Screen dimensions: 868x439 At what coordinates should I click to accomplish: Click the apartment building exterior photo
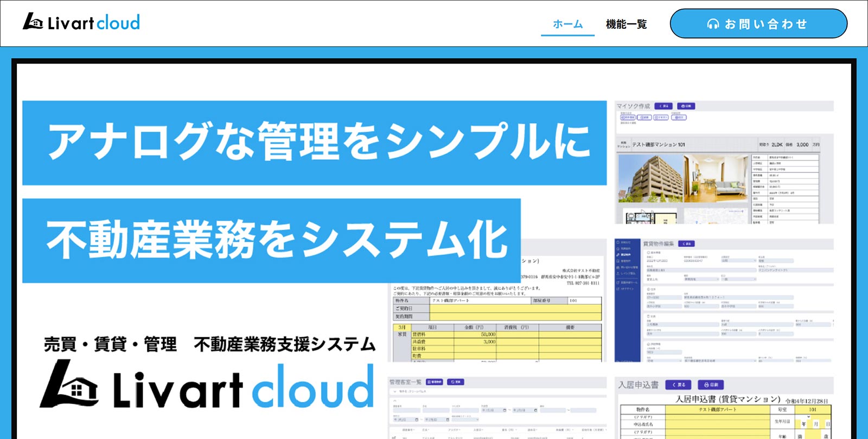click(650, 177)
